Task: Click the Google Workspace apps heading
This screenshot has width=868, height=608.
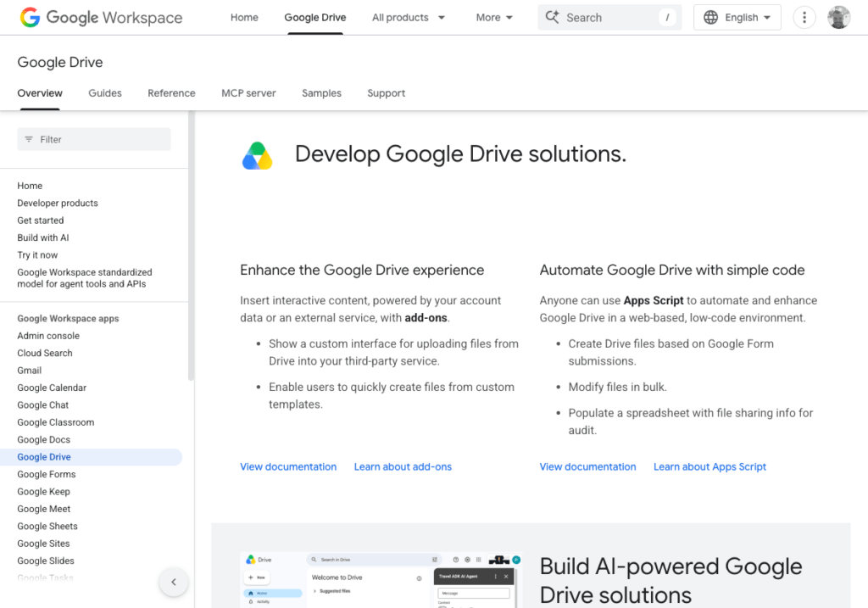Action: tap(68, 318)
